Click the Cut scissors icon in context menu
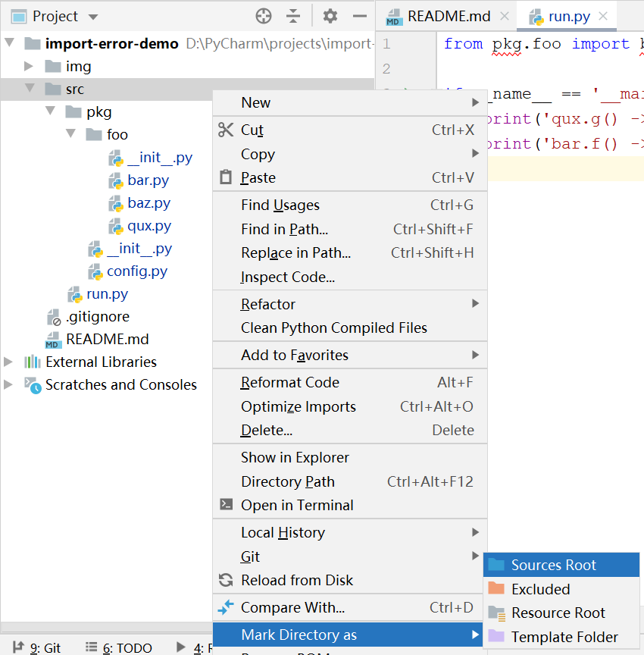 pos(226,130)
